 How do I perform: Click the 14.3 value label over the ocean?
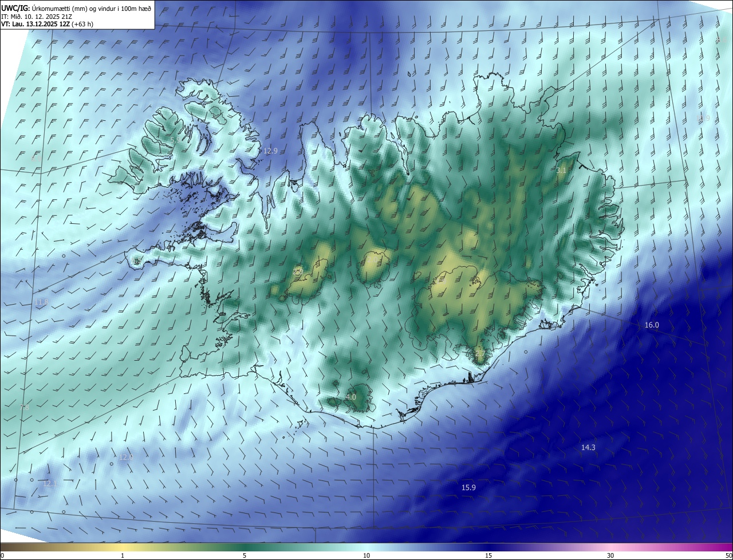click(588, 447)
